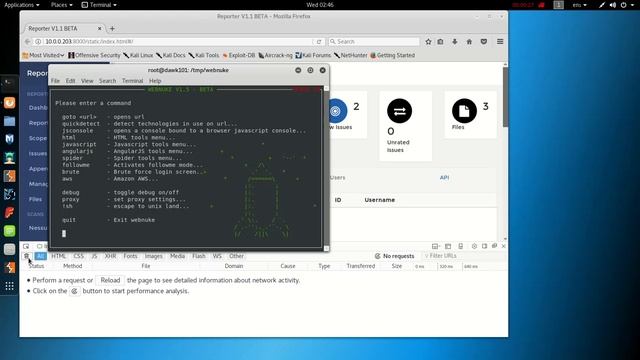Image resolution: width=640 pixels, height=360 pixels.
Task: Open the Terminal app menu in top bar
Action: pos(99,5)
